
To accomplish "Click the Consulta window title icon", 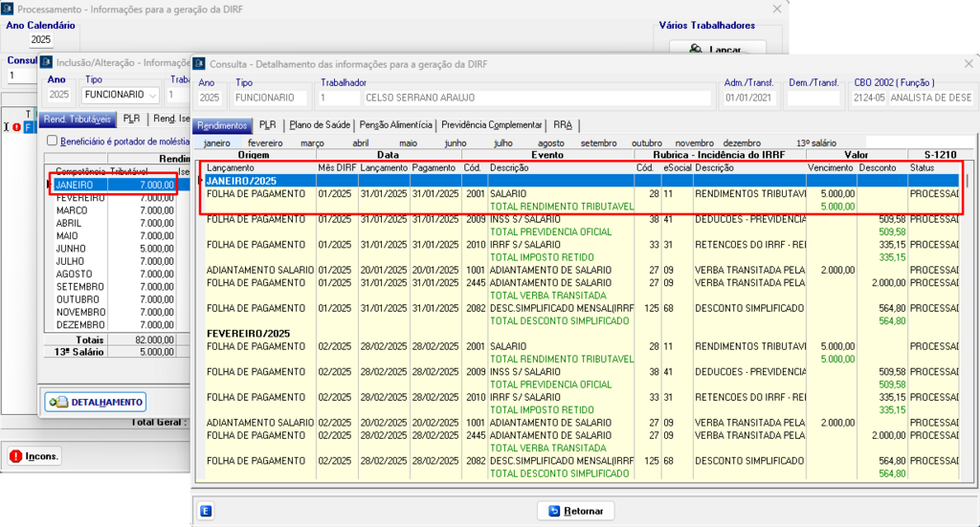I will (x=199, y=63).
